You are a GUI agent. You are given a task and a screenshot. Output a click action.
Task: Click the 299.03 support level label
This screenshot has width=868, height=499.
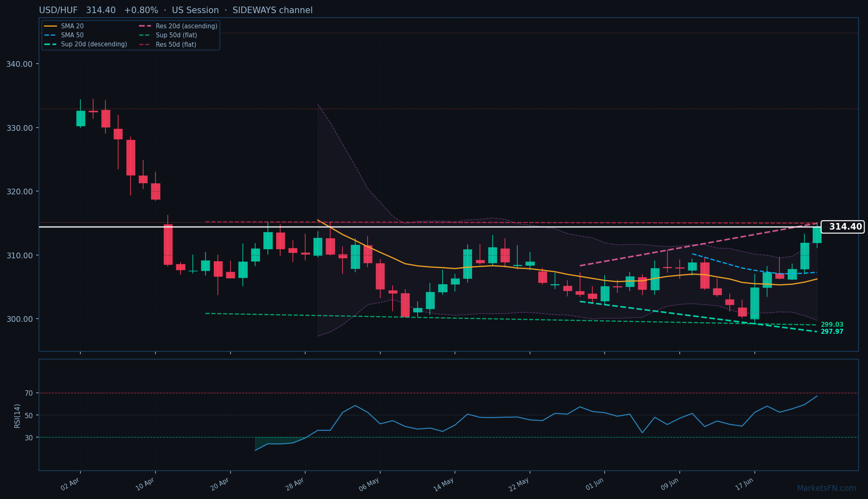tap(832, 325)
